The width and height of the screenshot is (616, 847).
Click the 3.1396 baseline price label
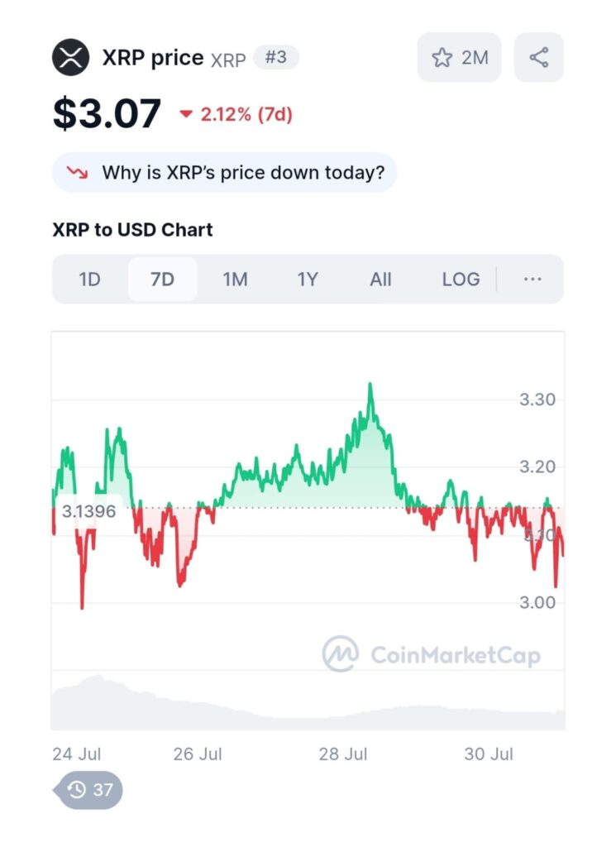pos(88,511)
